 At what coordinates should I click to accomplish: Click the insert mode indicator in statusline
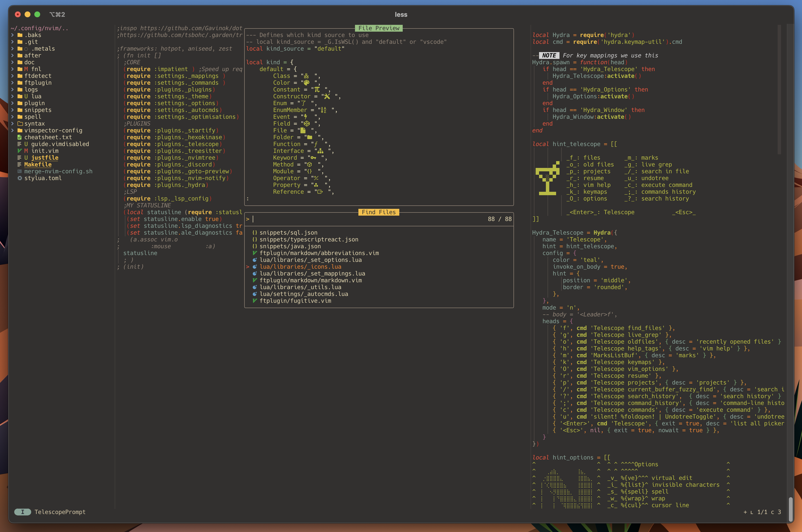pyautogui.click(x=22, y=512)
